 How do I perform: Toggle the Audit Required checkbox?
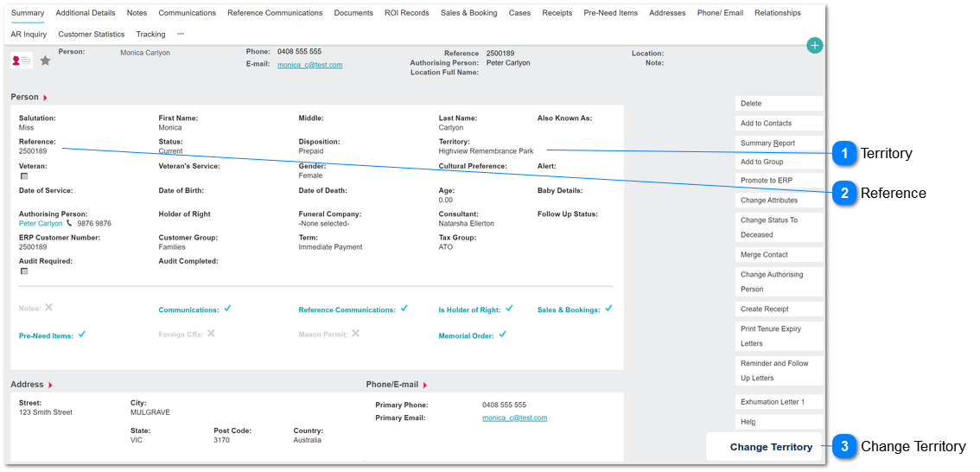tap(24, 271)
